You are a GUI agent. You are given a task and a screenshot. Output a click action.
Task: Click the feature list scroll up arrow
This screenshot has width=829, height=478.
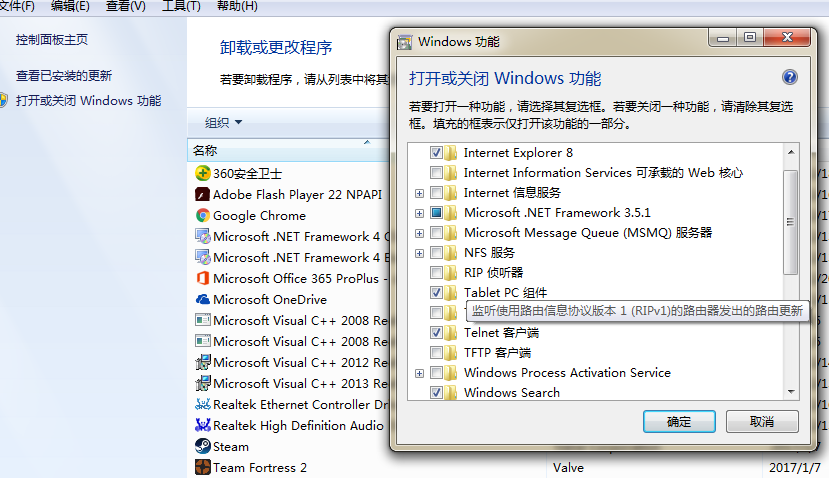pos(791,152)
